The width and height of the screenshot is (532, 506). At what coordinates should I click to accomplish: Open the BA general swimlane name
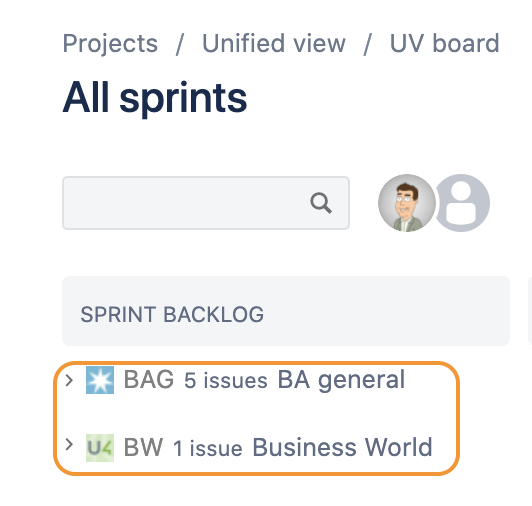(x=341, y=380)
